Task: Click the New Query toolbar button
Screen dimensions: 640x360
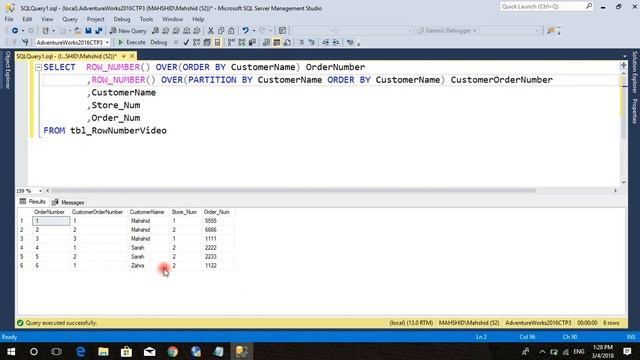Action: point(128,31)
